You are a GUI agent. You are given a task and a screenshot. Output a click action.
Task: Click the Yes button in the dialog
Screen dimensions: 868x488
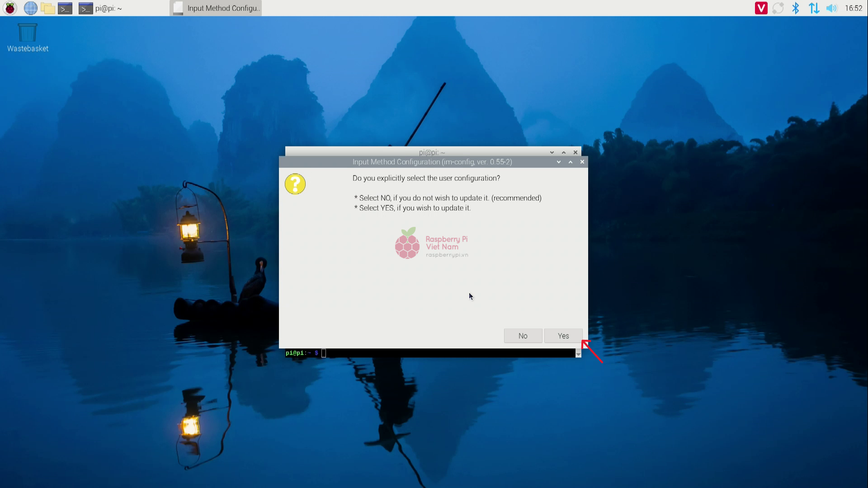[563, 336]
